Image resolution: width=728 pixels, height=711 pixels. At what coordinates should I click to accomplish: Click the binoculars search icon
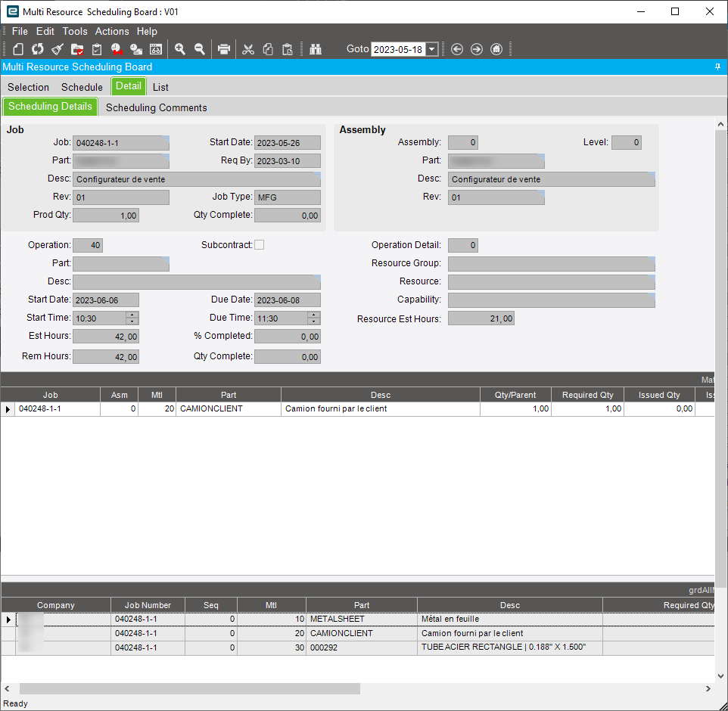pos(316,49)
